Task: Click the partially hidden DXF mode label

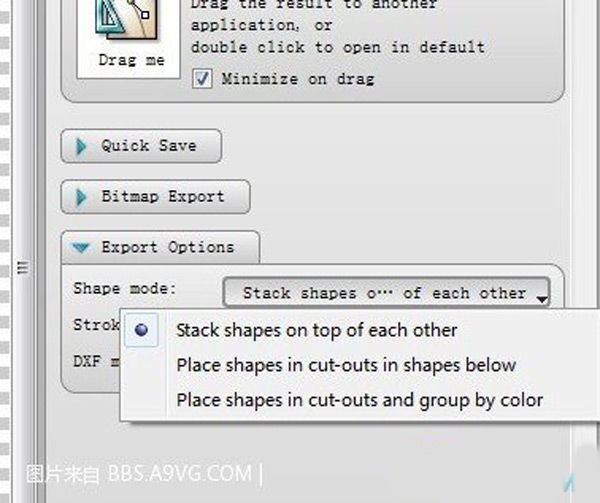Action: tap(96, 361)
